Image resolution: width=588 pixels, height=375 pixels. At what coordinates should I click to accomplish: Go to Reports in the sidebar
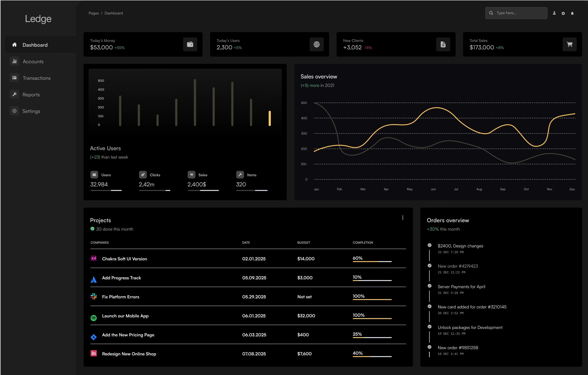(31, 95)
